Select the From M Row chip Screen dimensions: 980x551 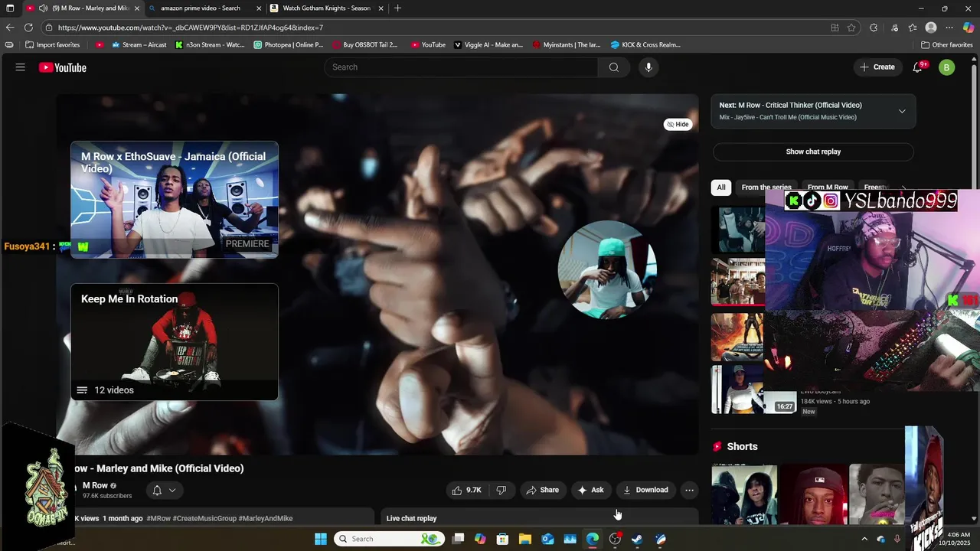click(828, 187)
